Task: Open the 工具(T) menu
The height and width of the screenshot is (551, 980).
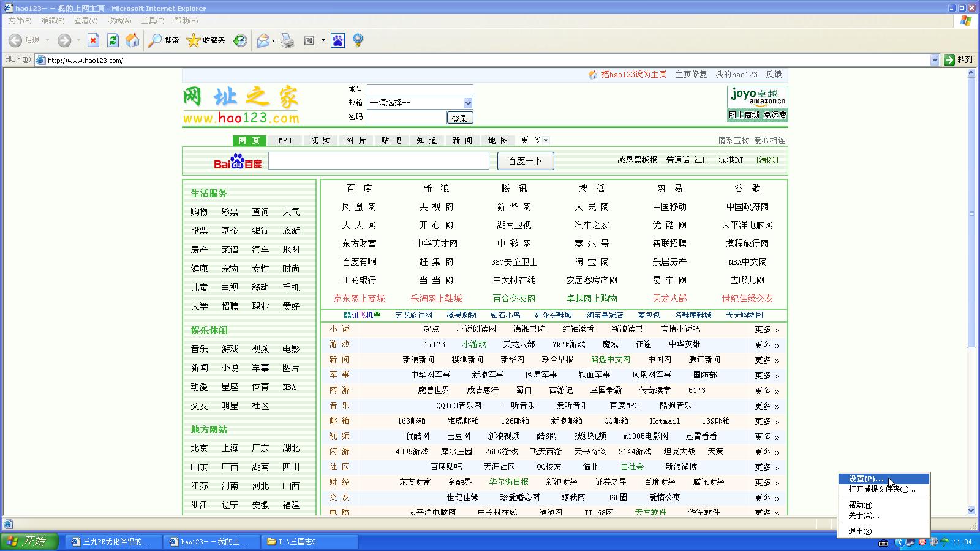Action: tap(153, 21)
